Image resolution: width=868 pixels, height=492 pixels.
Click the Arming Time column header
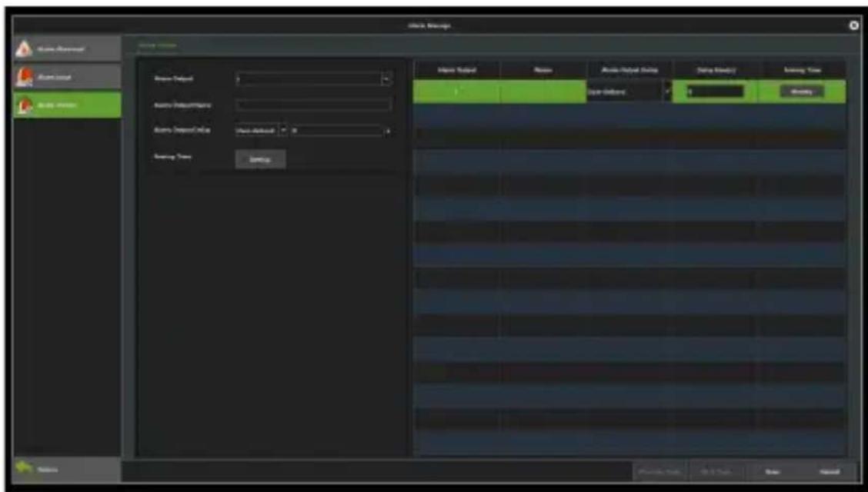pyautogui.click(x=803, y=70)
